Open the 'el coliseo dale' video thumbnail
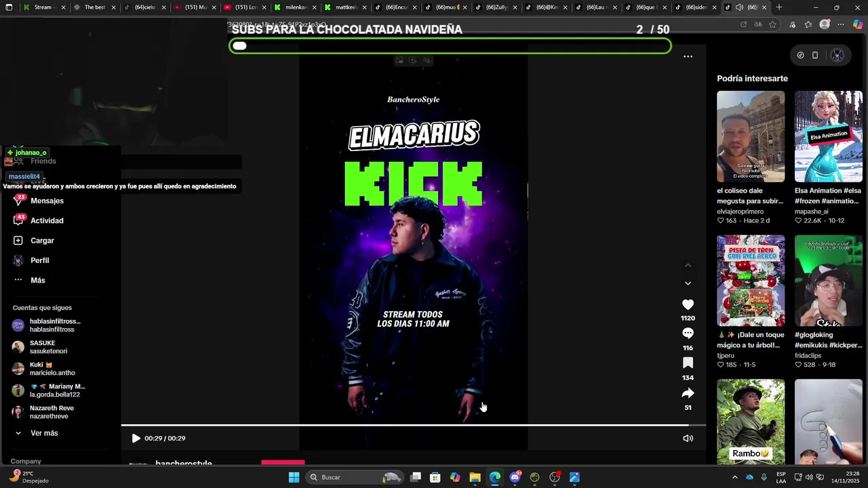 click(751, 137)
